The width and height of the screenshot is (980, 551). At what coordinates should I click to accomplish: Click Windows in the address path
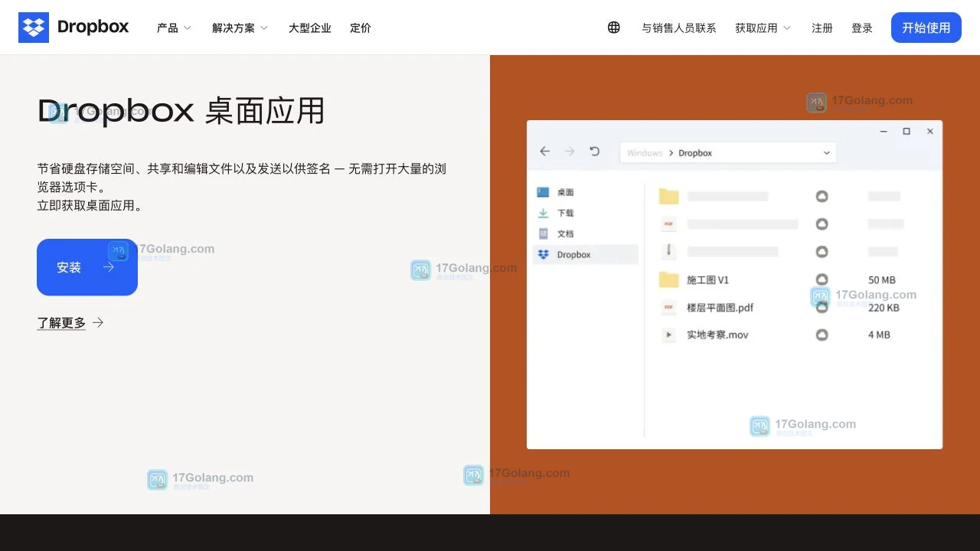tap(645, 153)
